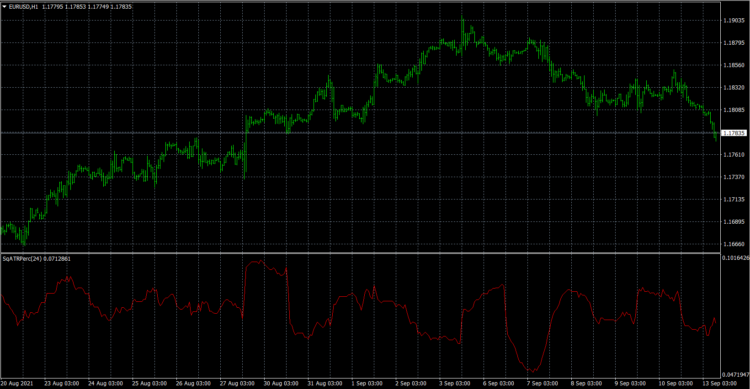The width and height of the screenshot is (750, 389).
Task: Select the 20 Aug 2021 date label
Action: click(x=17, y=383)
